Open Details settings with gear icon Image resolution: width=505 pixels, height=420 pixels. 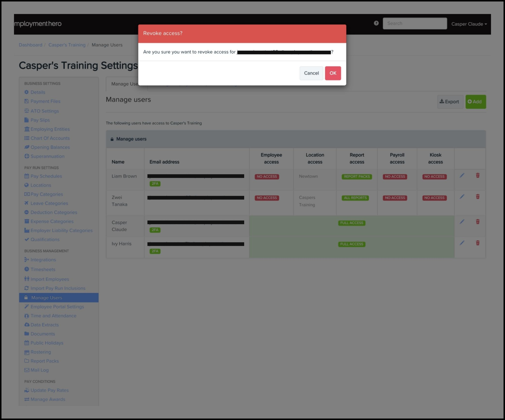(38, 92)
